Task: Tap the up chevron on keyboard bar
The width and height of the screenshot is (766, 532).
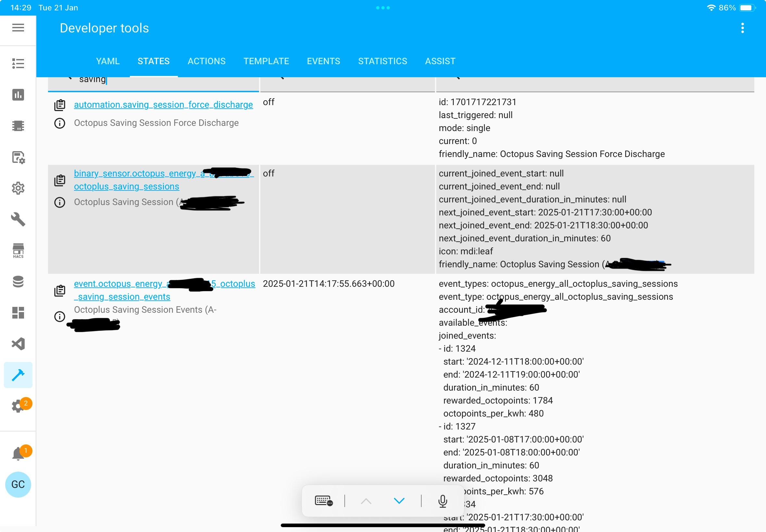Action: [x=366, y=501]
